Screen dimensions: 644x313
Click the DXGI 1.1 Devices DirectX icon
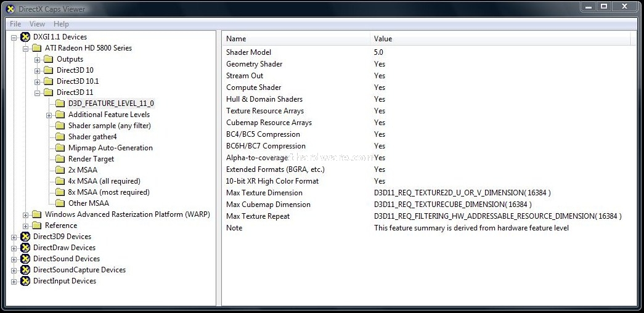25,37
